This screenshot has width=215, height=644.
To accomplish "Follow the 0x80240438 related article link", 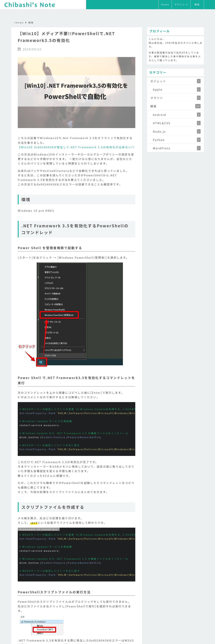I will click(76, 147).
